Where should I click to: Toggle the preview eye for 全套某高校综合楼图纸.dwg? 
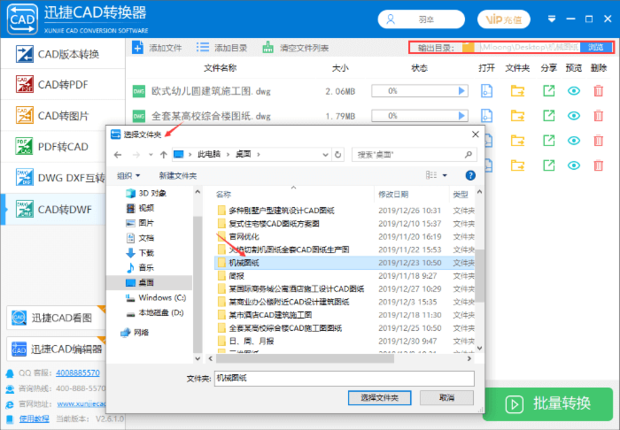click(x=573, y=116)
